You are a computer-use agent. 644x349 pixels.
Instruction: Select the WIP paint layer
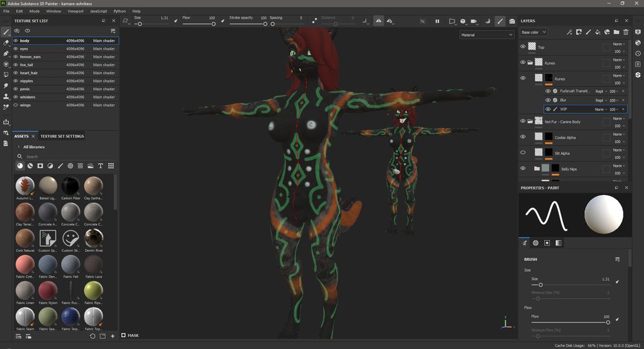coord(563,109)
